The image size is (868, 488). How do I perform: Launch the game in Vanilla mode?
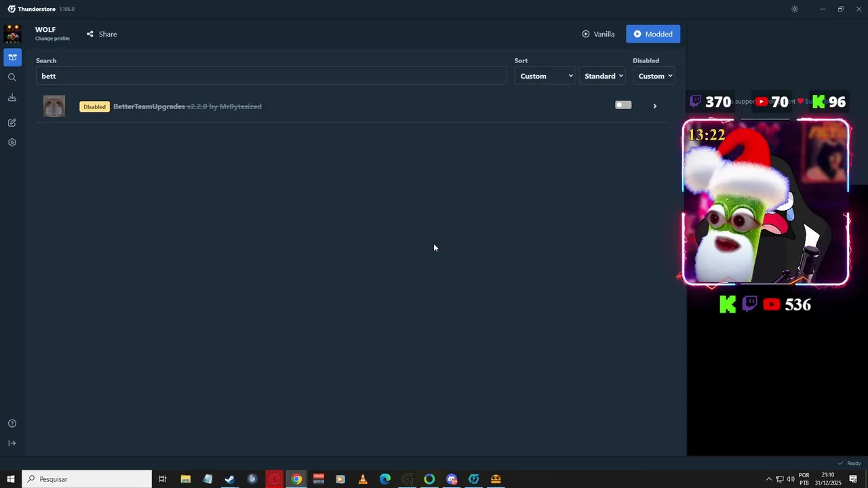(598, 34)
